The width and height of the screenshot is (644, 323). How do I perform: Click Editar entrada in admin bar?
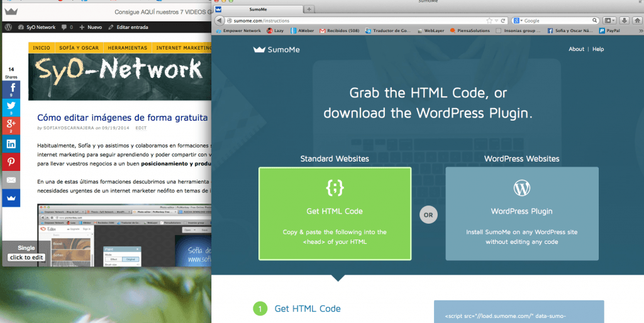128,27
